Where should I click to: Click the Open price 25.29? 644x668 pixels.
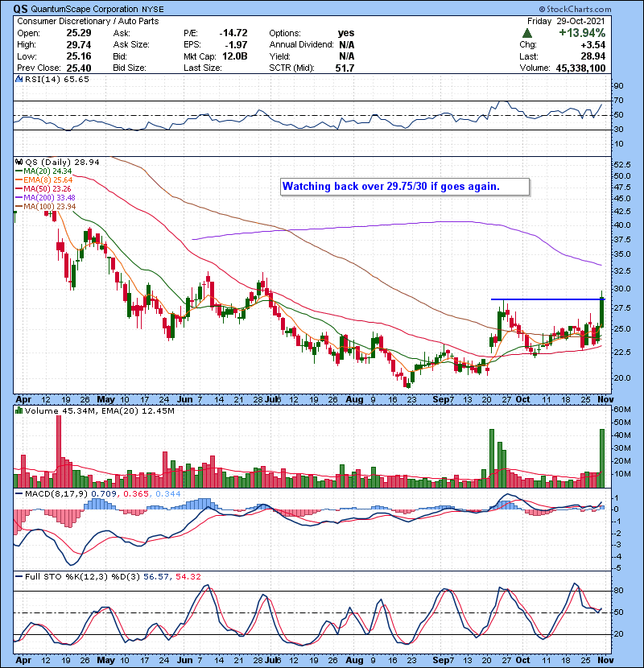pos(79,33)
